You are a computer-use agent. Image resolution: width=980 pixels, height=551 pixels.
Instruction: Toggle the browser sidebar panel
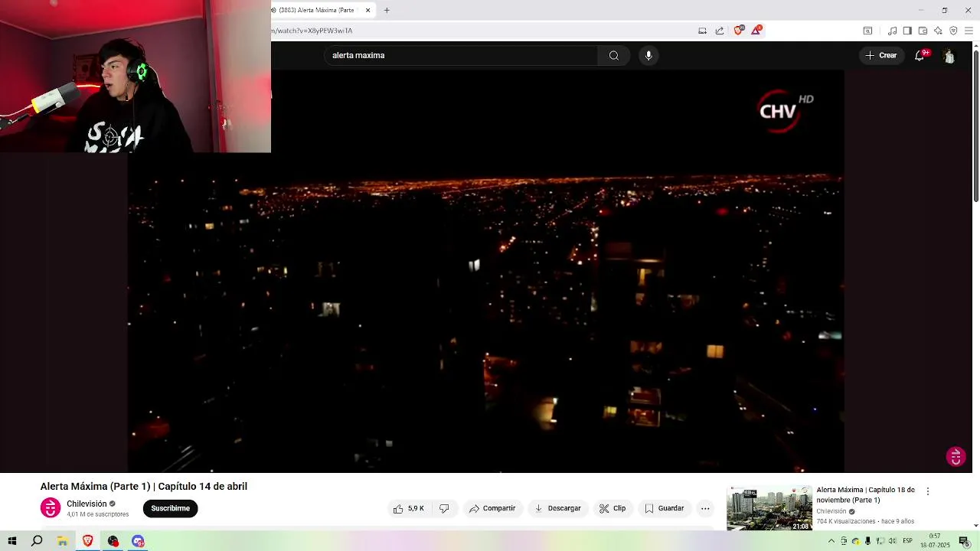click(907, 31)
